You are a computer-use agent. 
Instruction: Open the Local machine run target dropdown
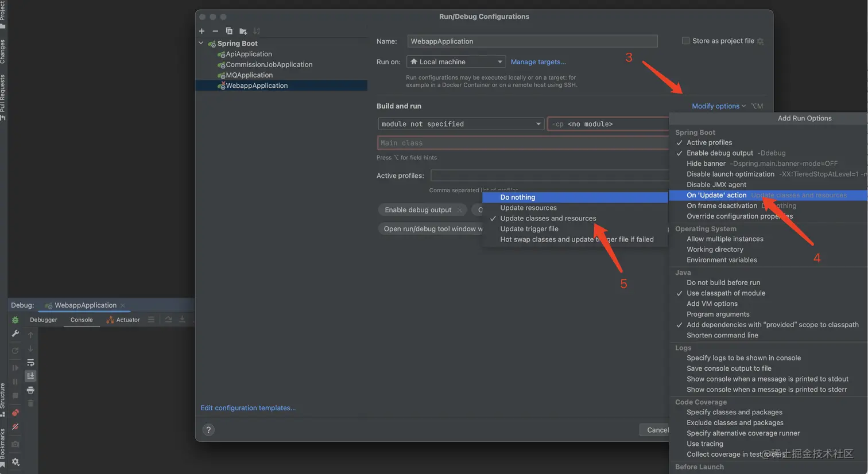456,62
